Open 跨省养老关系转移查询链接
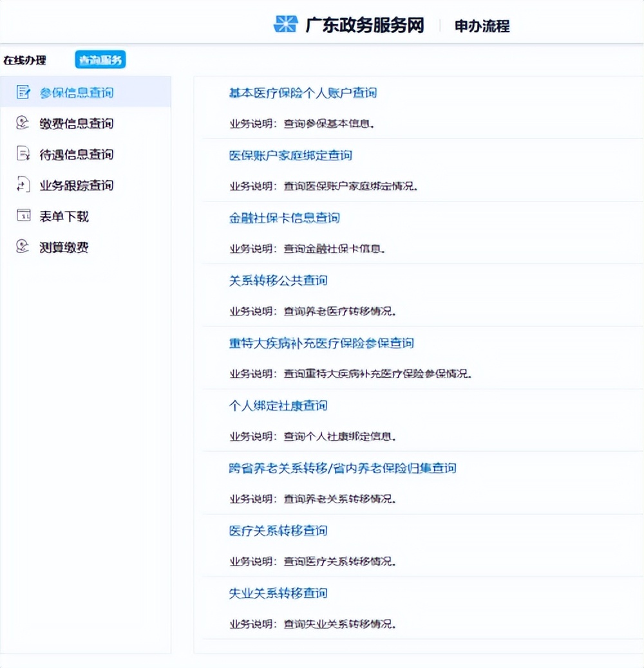Screen dimensions: 644x668 tap(341, 468)
